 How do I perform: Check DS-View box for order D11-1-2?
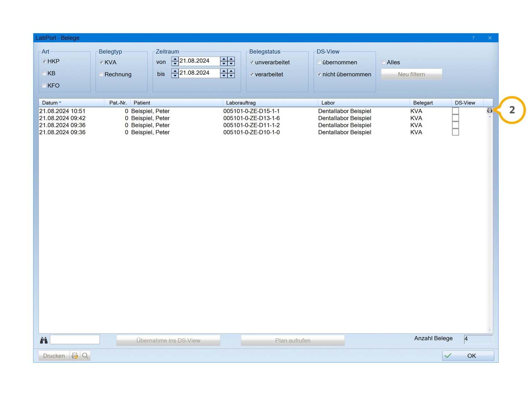pos(455,125)
